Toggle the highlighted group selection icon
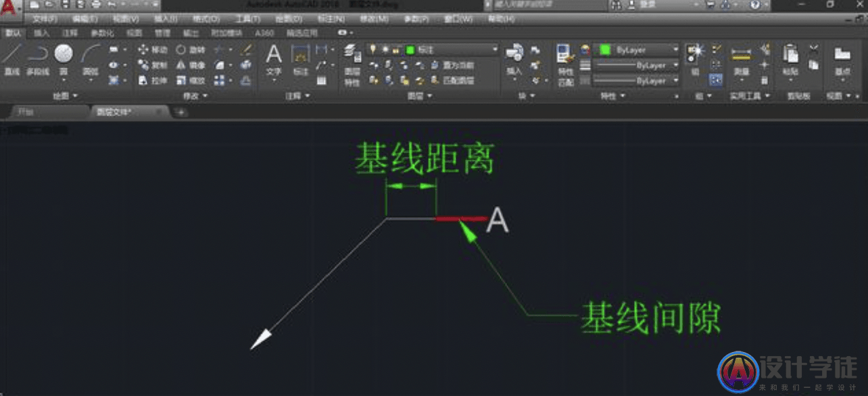Image resolution: width=868 pixels, height=396 pixels. [716, 80]
